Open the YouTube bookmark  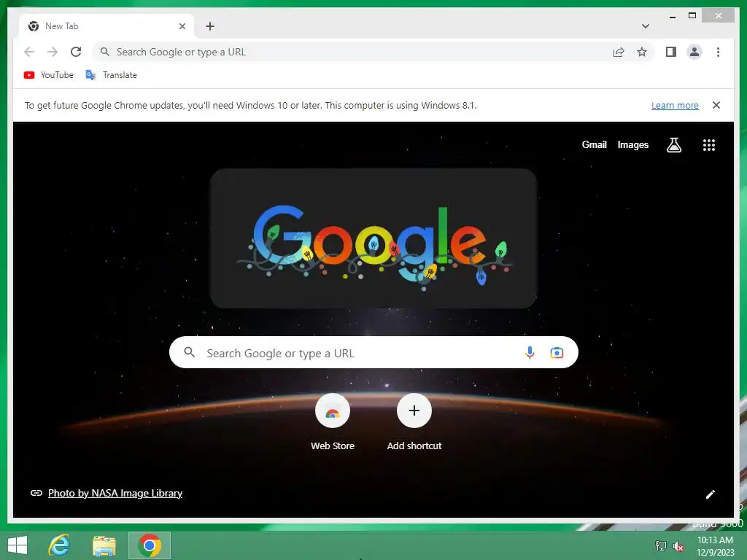[x=49, y=75]
